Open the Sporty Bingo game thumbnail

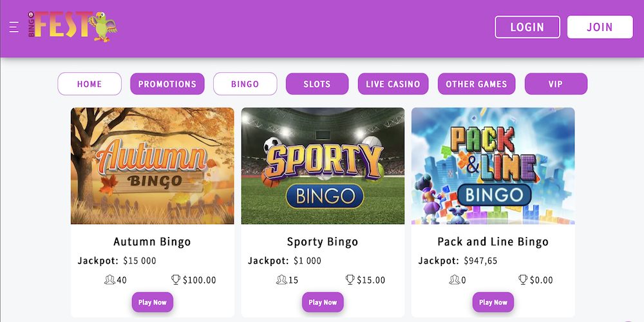[323, 166]
